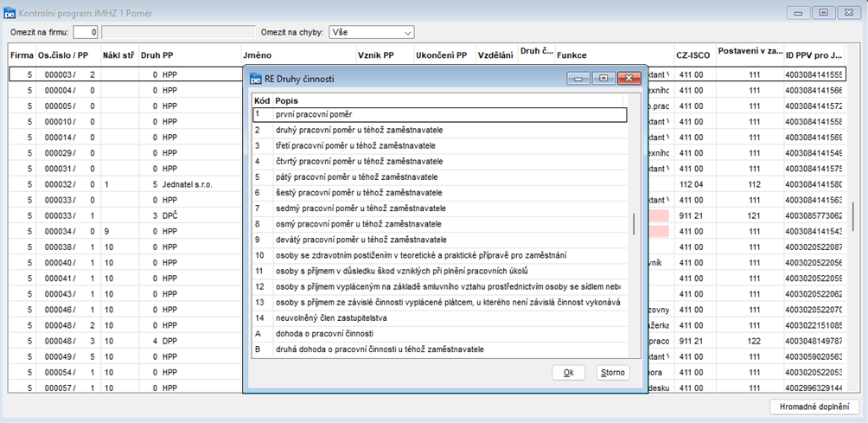Minimize the RE Druhy činnosti dialog
Screen dimensions: 868x423
coord(579,78)
